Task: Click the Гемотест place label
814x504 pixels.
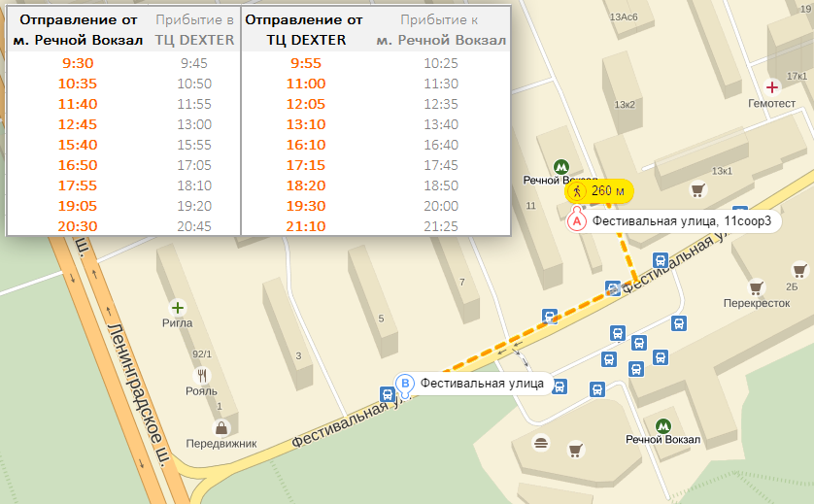Action: coord(771,103)
